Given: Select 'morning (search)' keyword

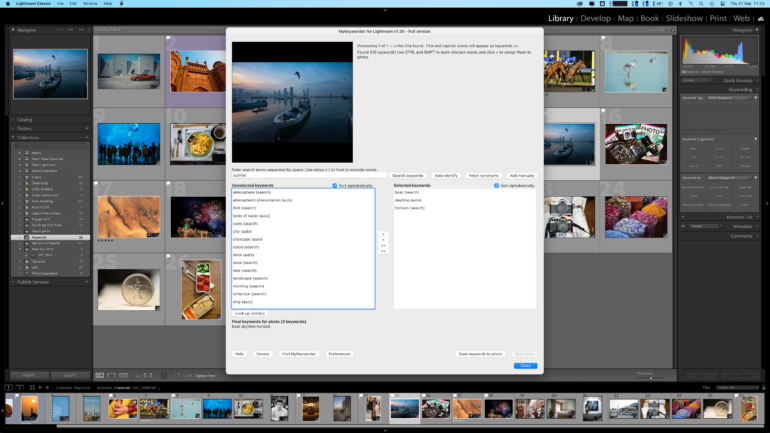Looking at the screenshot, I should 248,286.
